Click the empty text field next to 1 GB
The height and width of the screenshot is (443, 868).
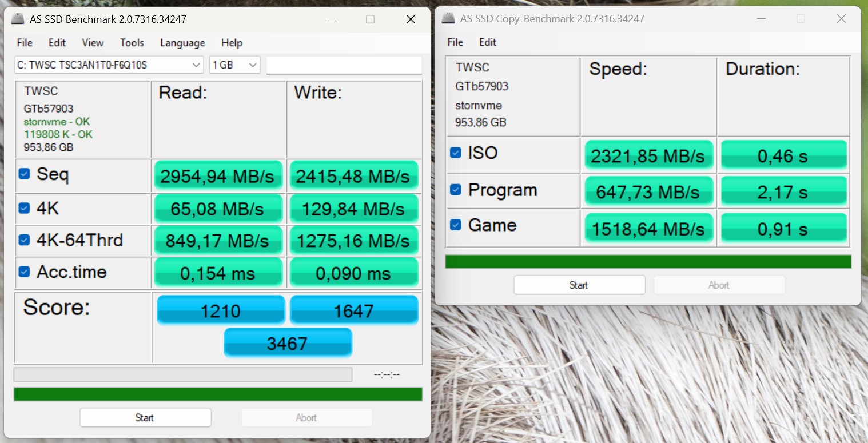click(344, 65)
